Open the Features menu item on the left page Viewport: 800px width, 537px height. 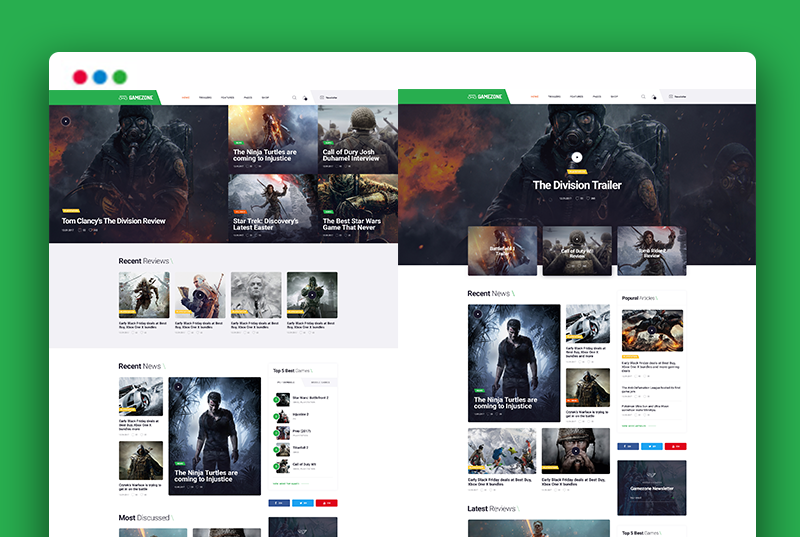[228, 97]
